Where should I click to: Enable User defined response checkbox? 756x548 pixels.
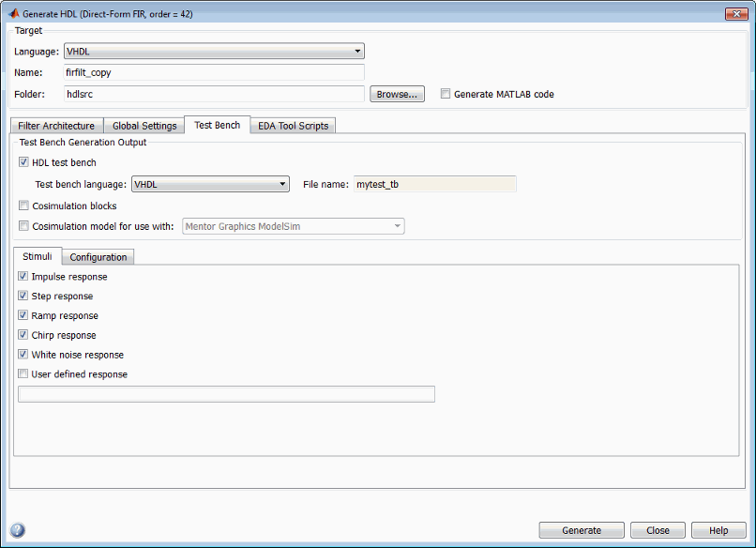23,374
